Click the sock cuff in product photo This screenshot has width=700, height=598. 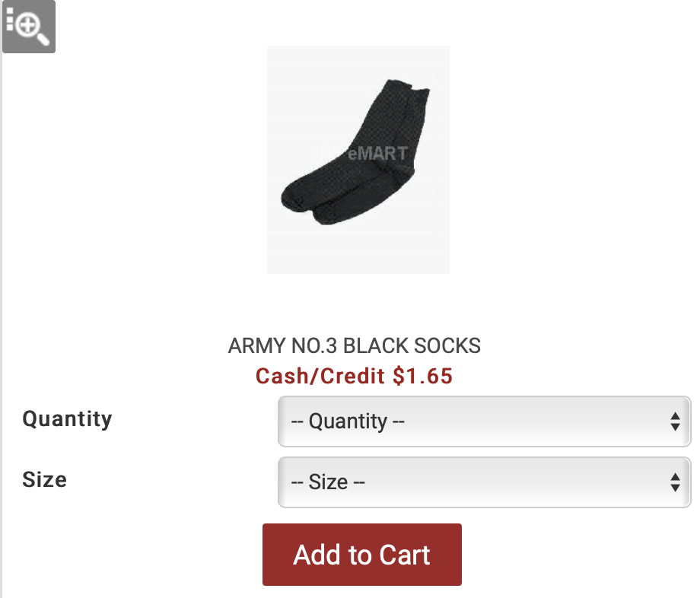407,87
